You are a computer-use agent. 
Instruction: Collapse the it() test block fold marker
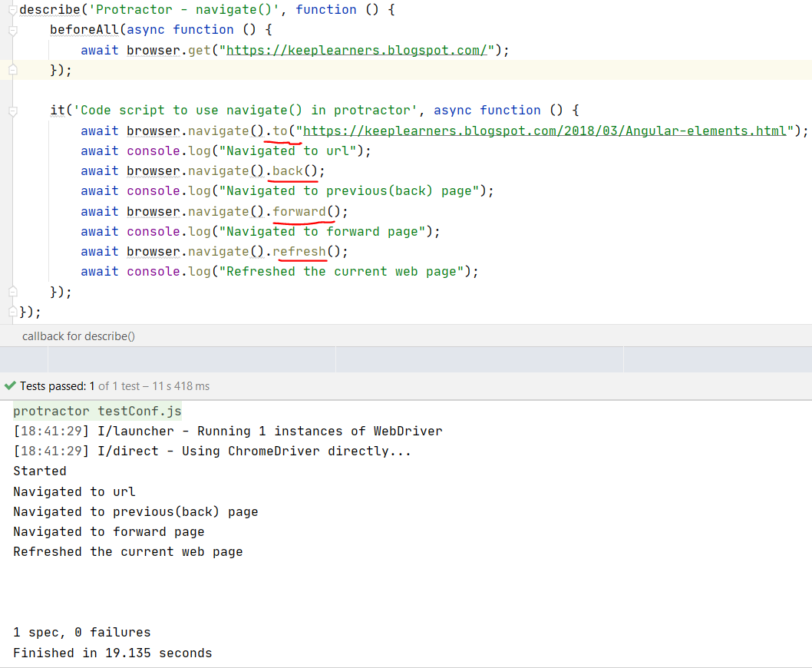click(13, 111)
